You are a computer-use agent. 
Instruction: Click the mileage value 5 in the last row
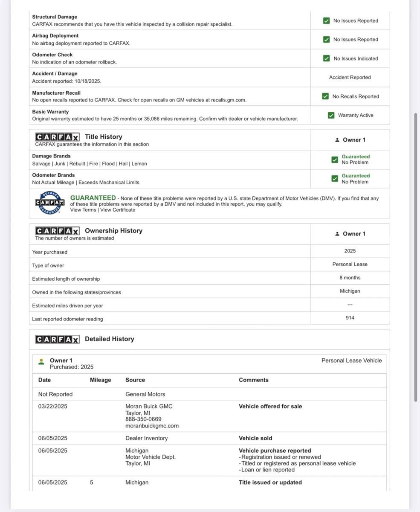pos(92,483)
